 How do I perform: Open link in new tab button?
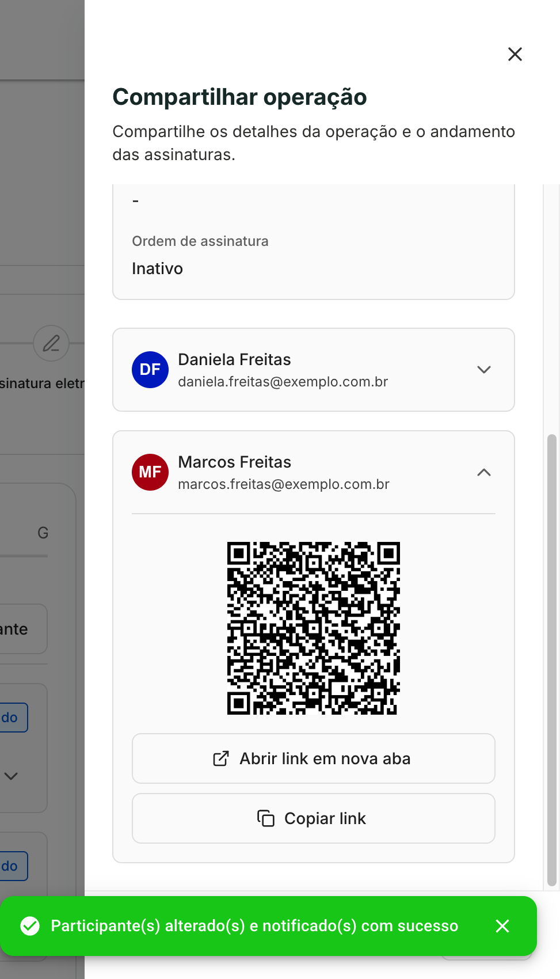coord(314,758)
